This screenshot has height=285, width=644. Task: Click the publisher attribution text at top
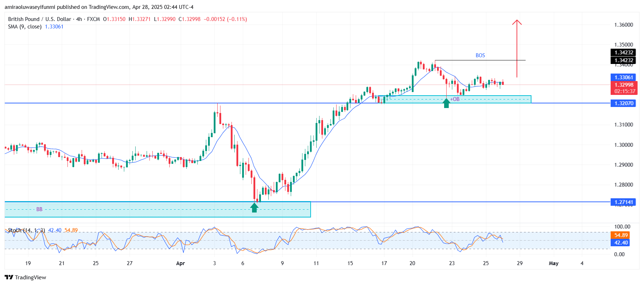[x=99, y=7]
